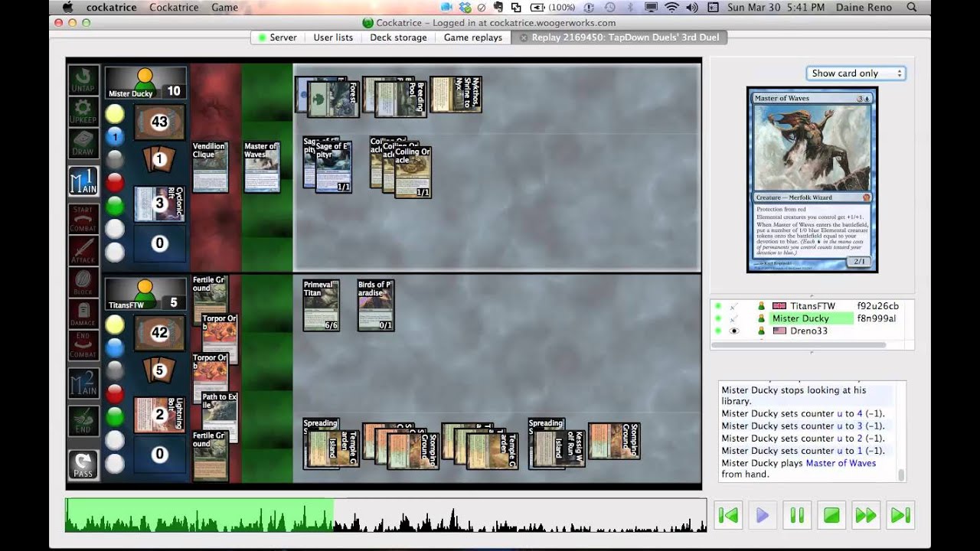Select the Replay 2169450 TapDown Duels tab
Viewport: 980px width, 551px height.
619,37
